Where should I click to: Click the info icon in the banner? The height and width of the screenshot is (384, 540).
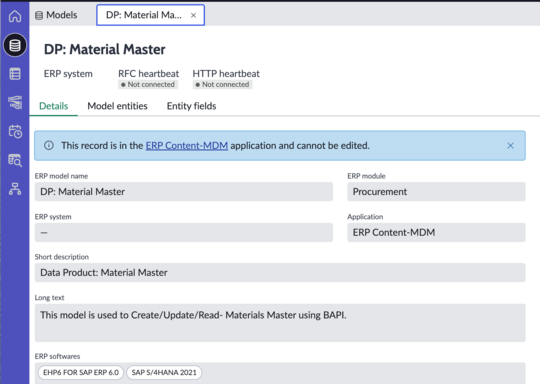point(49,145)
